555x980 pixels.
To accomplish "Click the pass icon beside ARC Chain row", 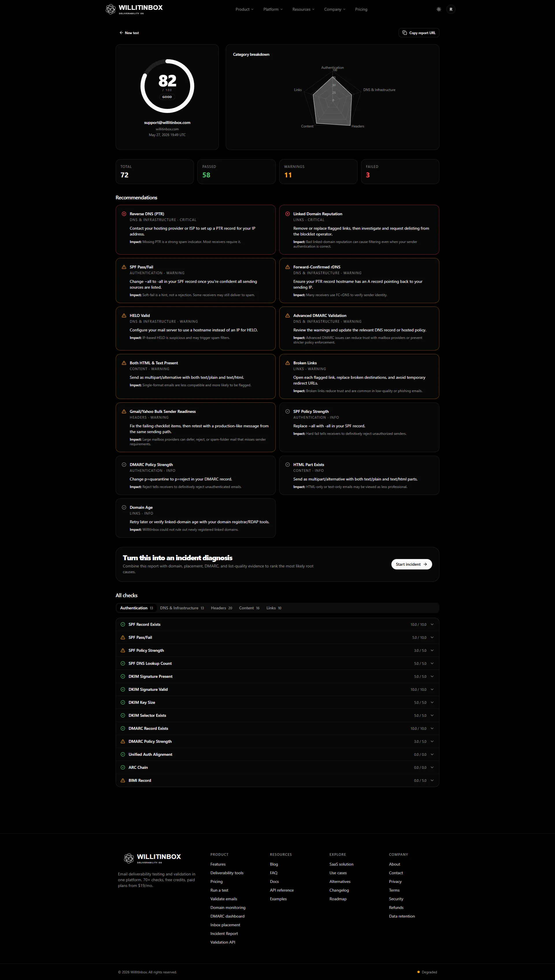I will tap(123, 767).
